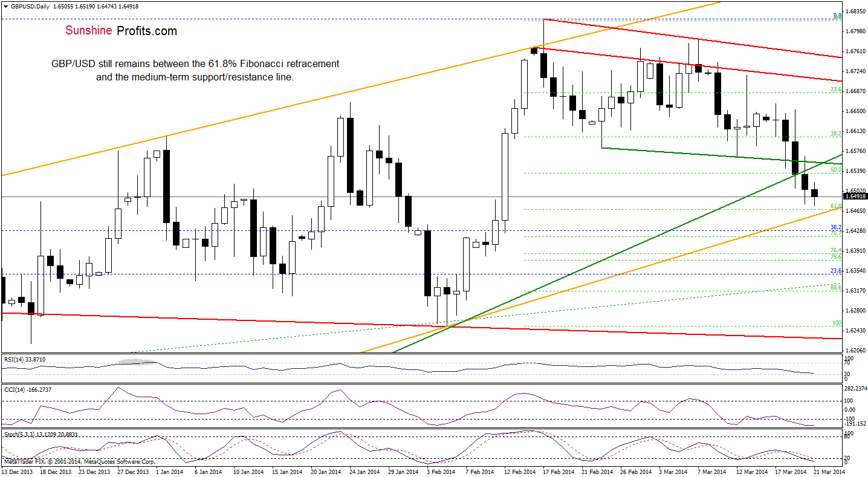Click the 50.0 Fibonacci level label
This screenshot has width=868, height=477.
click(837, 170)
